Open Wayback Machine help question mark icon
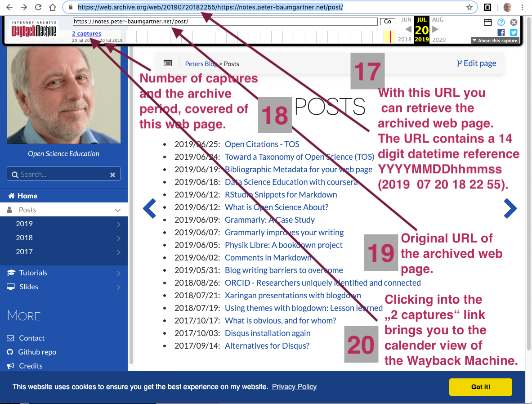The image size is (532, 404). pos(501,22)
